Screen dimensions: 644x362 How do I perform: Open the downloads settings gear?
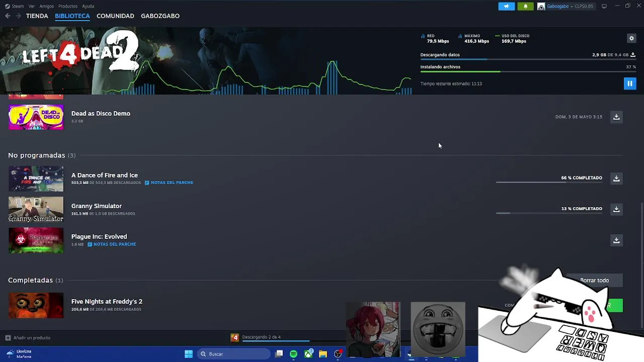click(x=631, y=38)
